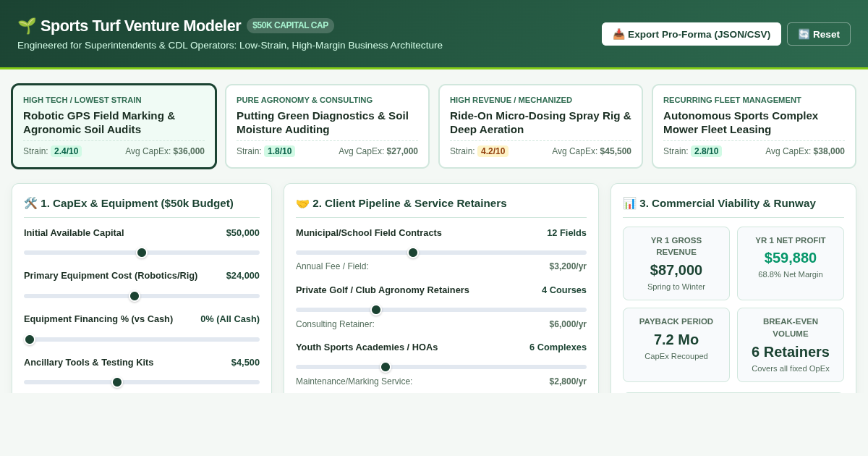Viewport: 868px width, 456px height.
Task: Click the 0% (All Cash) financing value
Action: coord(230,319)
